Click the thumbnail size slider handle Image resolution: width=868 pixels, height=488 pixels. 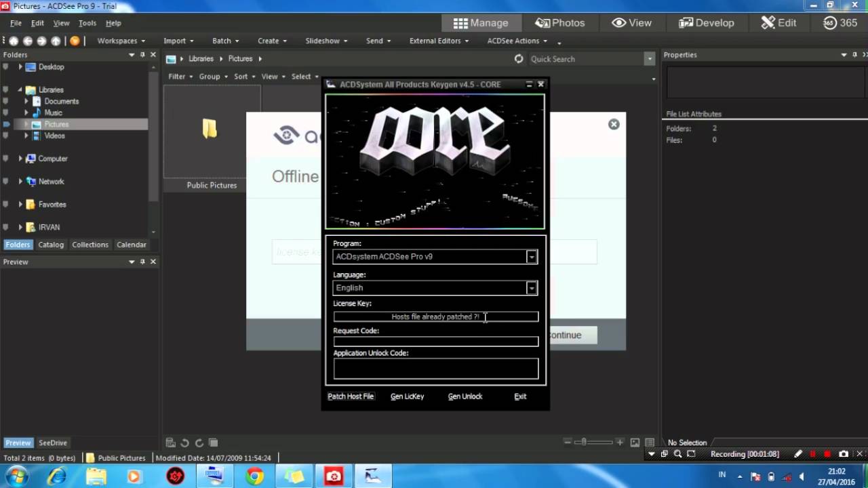[583, 442]
